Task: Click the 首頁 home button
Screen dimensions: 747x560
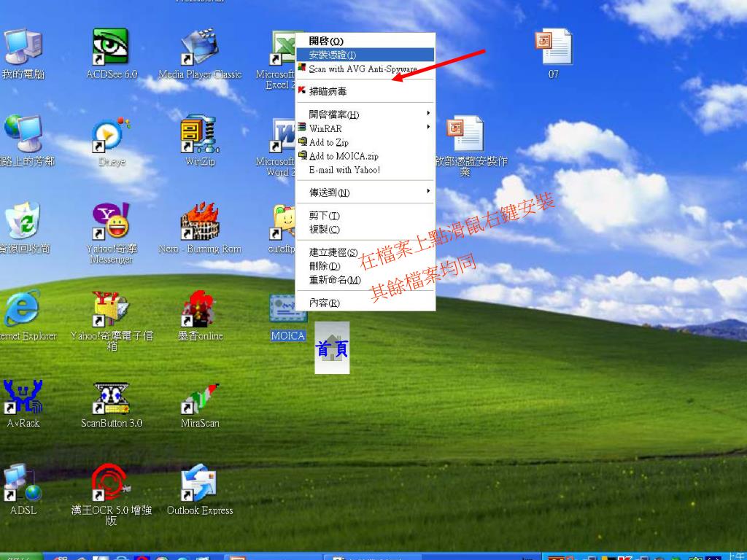Action: [332, 348]
